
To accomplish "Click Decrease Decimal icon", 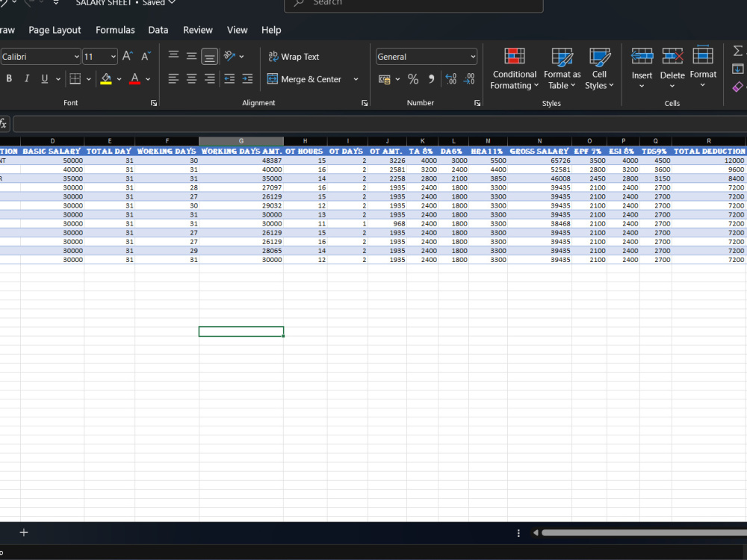I will [469, 79].
